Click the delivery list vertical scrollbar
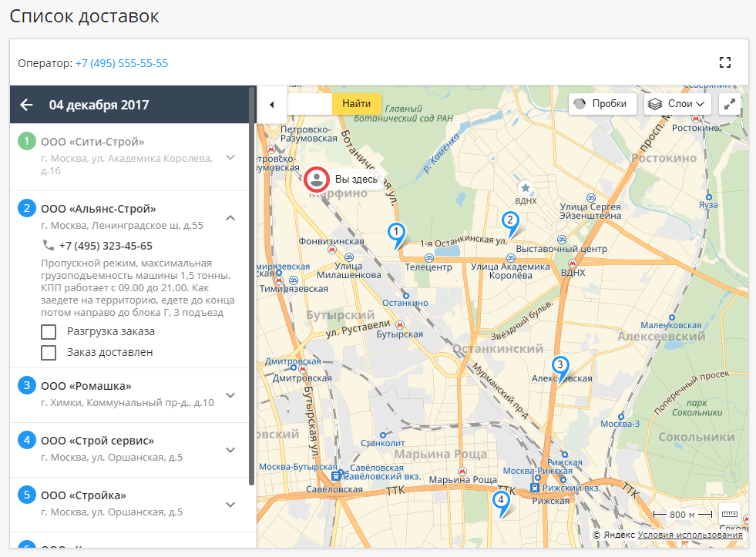 [252, 285]
